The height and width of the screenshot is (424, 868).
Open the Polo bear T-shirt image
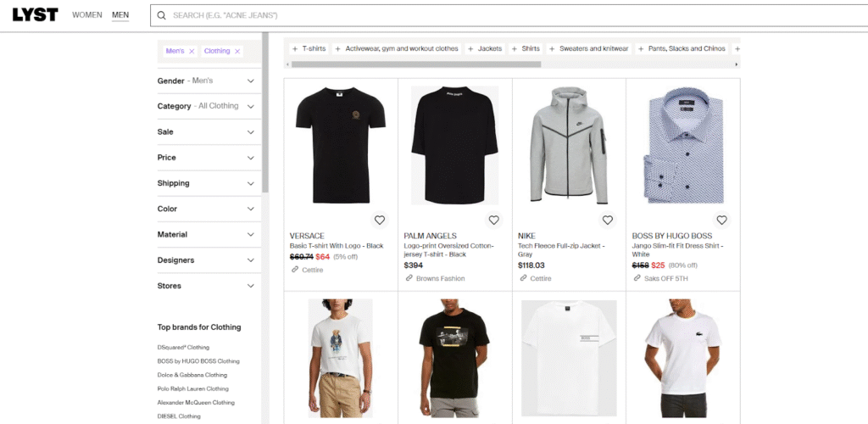[x=341, y=358]
